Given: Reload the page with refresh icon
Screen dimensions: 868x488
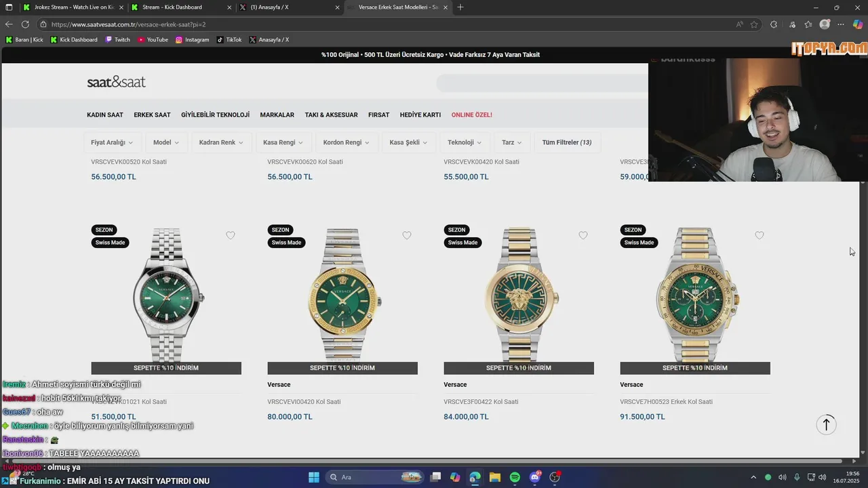Looking at the screenshot, I should [25, 24].
